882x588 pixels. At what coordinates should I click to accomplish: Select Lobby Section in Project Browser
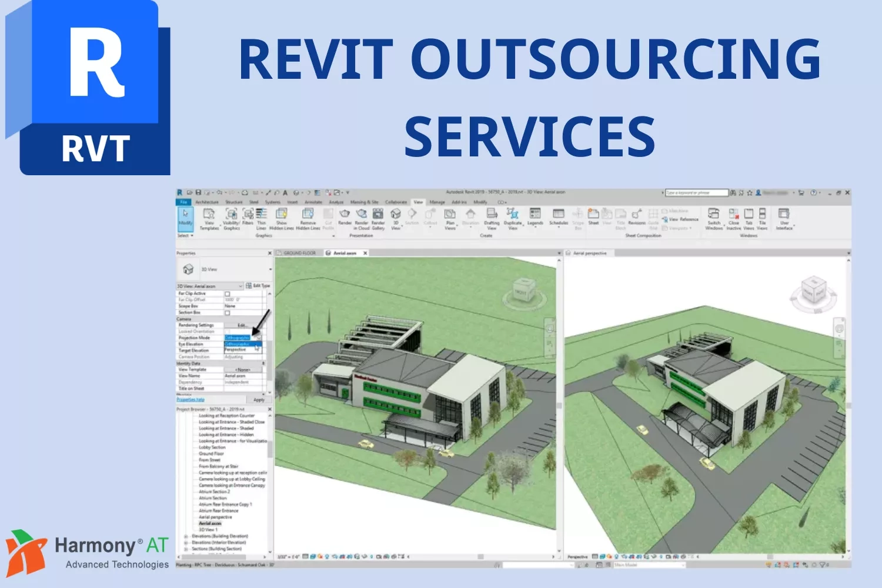[212, 447]
